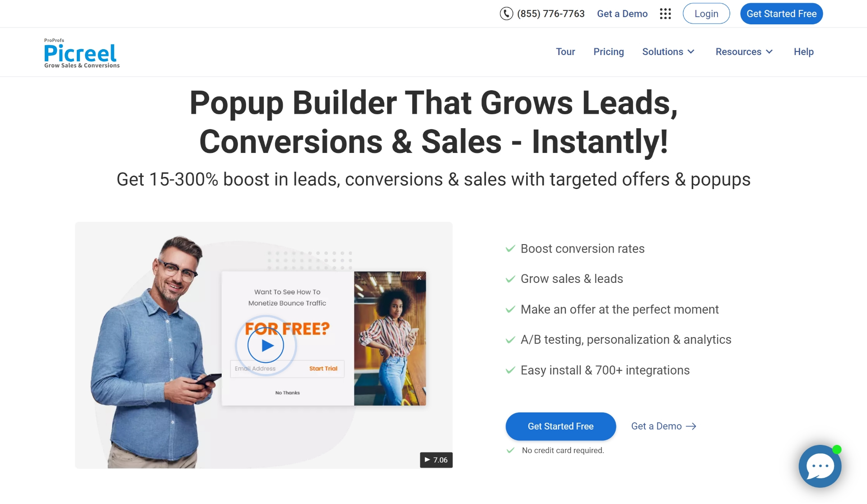Image resolution: width=867 pixels, height=504 pixels.
Task: Click the green online status dot on chat
Action: [x=840, y=449]
